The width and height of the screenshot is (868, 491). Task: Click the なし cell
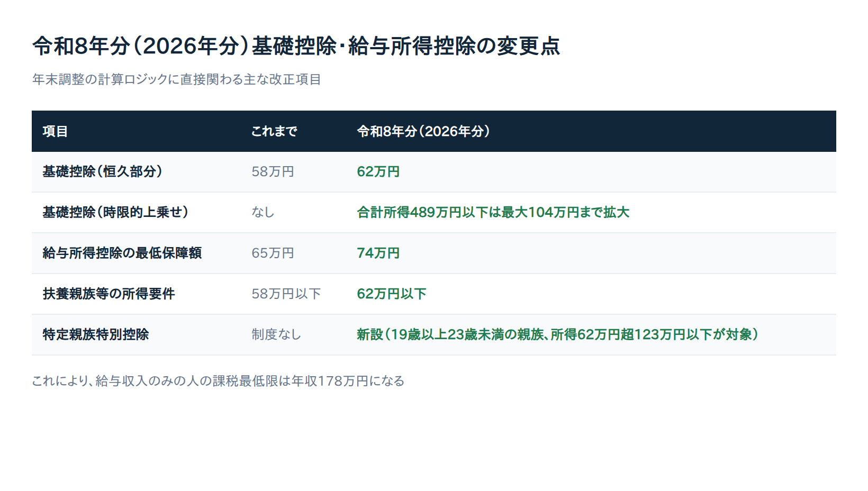263,212
